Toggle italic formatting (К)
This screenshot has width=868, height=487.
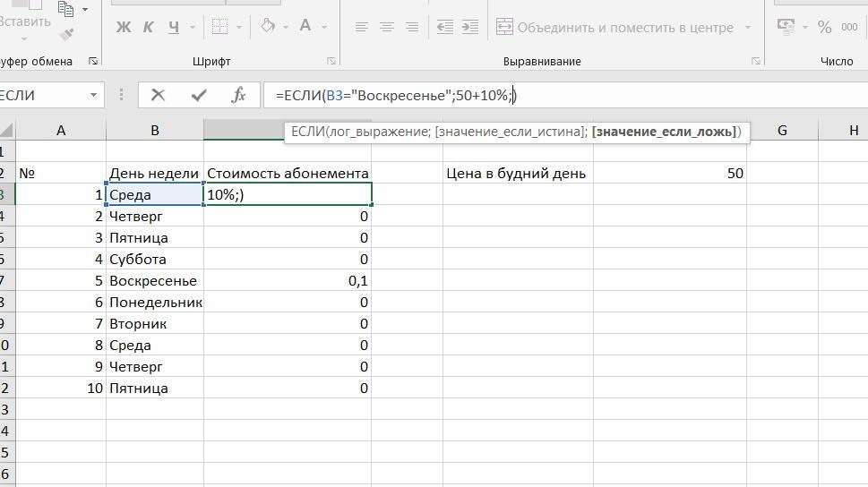coord(148,27)
